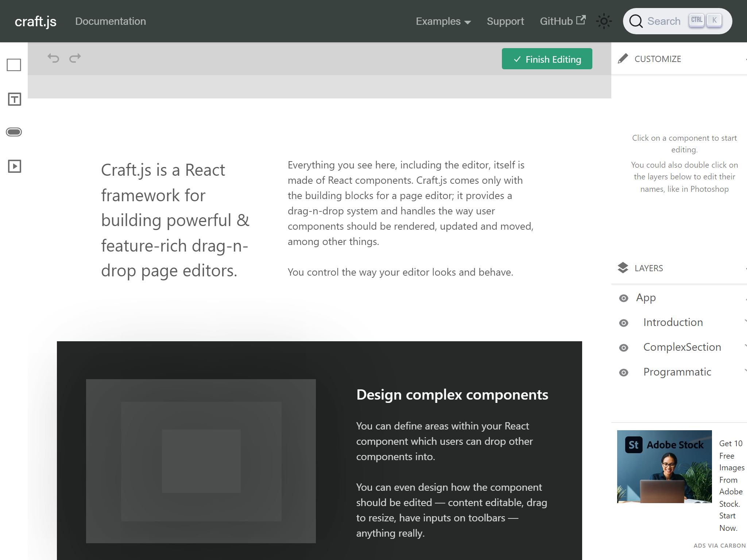Click the Search box in navbar
This screenshot has height=560, width=747.
677,21
